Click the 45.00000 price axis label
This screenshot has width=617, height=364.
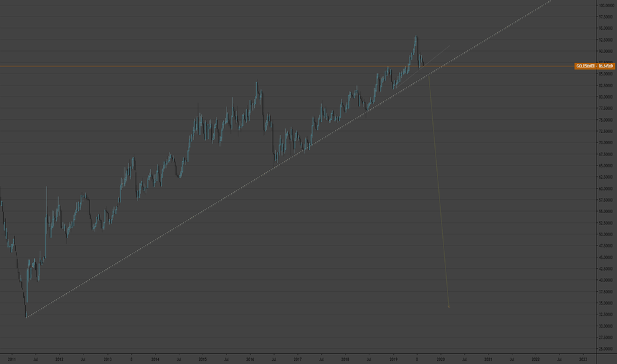606,257
